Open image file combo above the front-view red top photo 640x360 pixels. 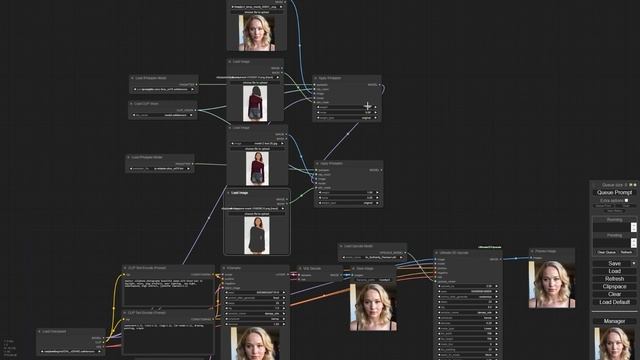(258, 144)
